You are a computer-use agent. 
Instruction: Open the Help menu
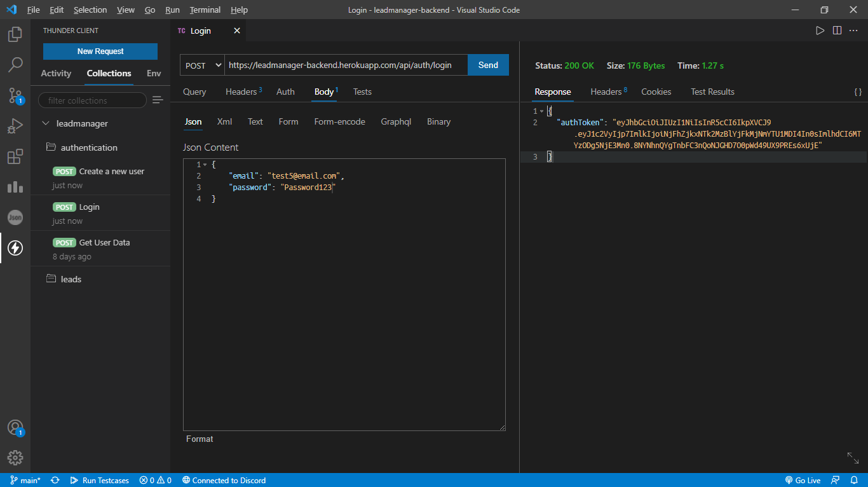coord(239,10)
